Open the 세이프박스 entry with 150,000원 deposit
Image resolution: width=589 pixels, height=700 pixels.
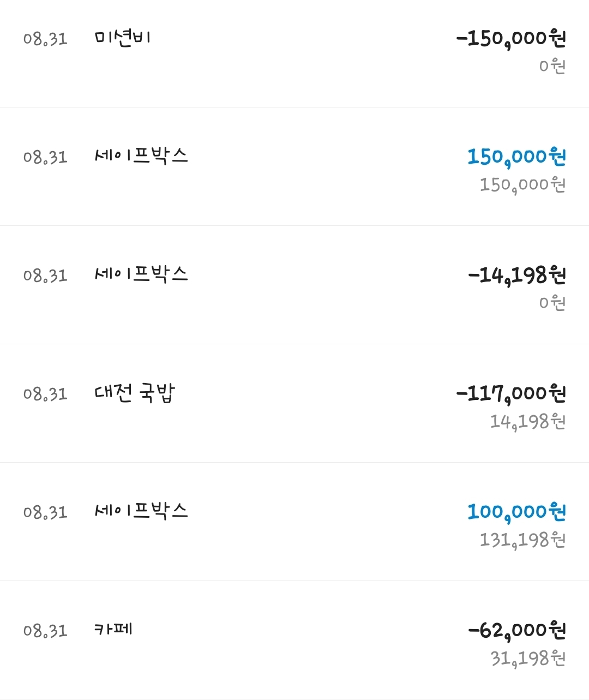click(141, 157)
